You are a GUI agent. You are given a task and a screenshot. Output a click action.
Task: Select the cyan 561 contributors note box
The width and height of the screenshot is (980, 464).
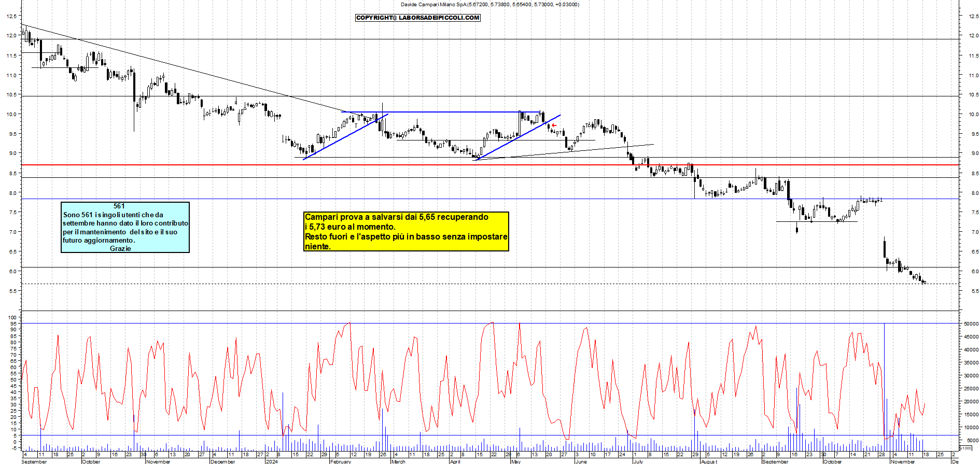125,227
